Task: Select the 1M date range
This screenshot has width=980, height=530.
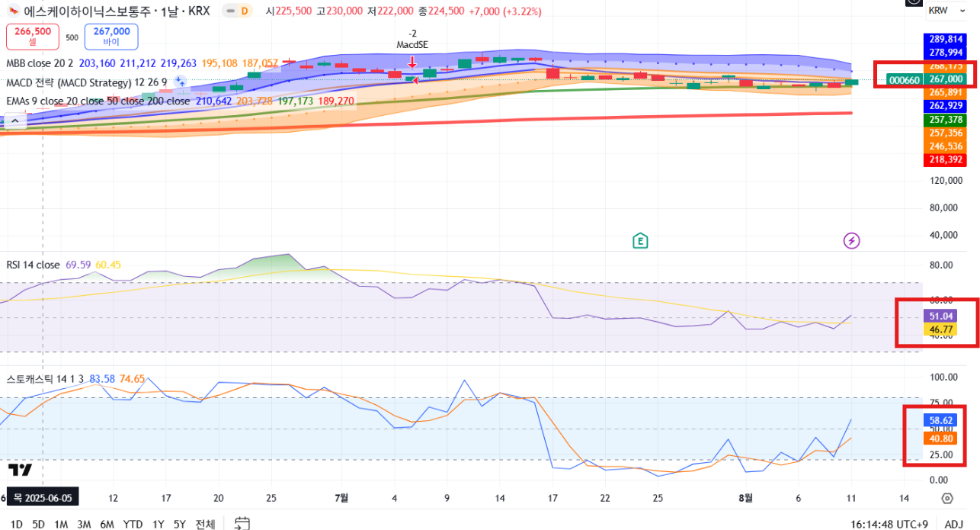Action: pyautogui.click(x=62, y=524)
